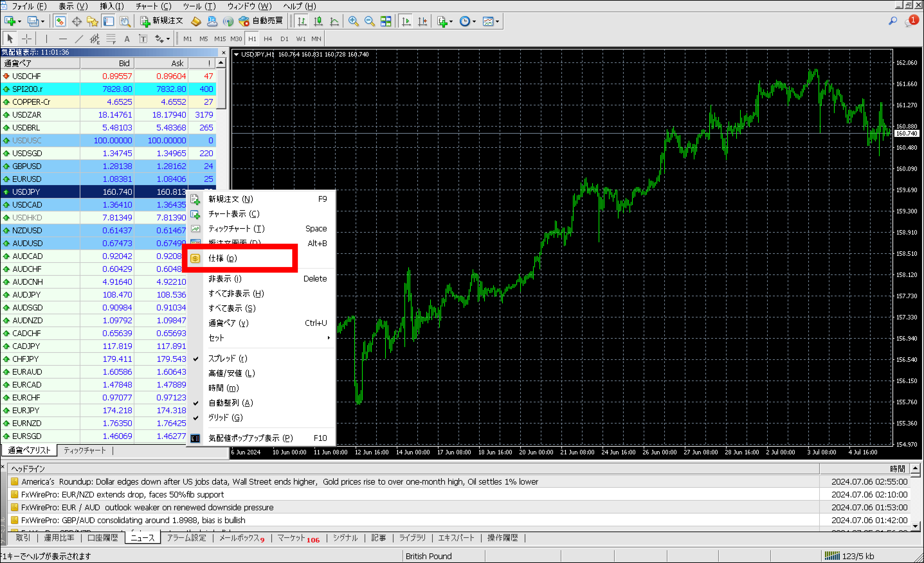
Task: Open the チャート menu
Action: tap(153, 6)
